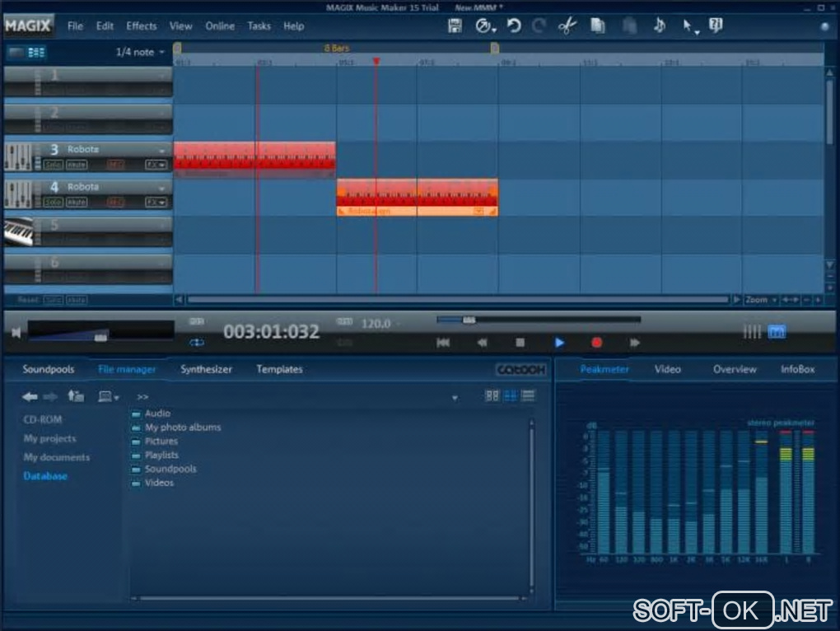
Task: Click the skip to beginning button
Action: (443, 343)
